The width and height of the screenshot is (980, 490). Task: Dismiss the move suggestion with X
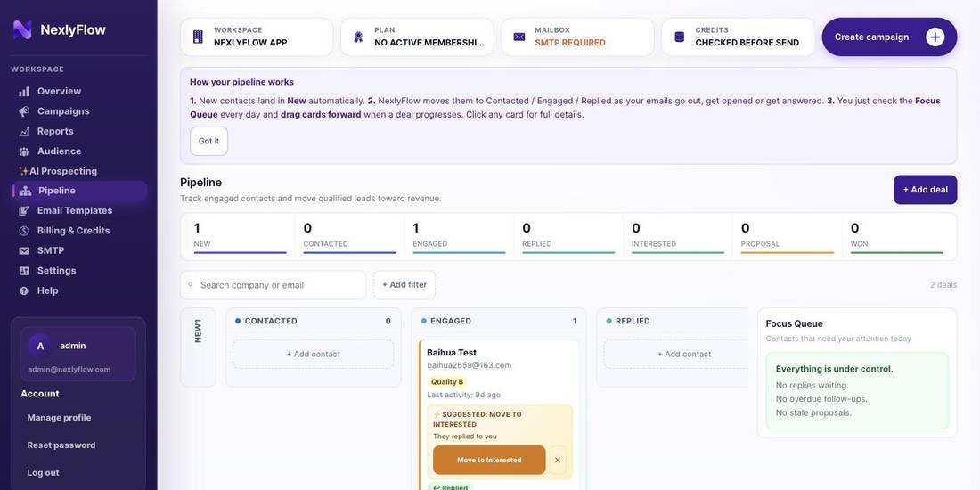tap(558, 460)
